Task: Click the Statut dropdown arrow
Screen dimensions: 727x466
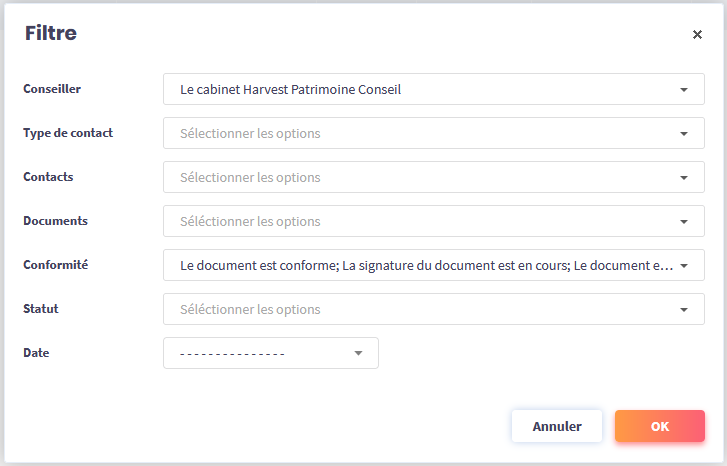Action: 684,310
